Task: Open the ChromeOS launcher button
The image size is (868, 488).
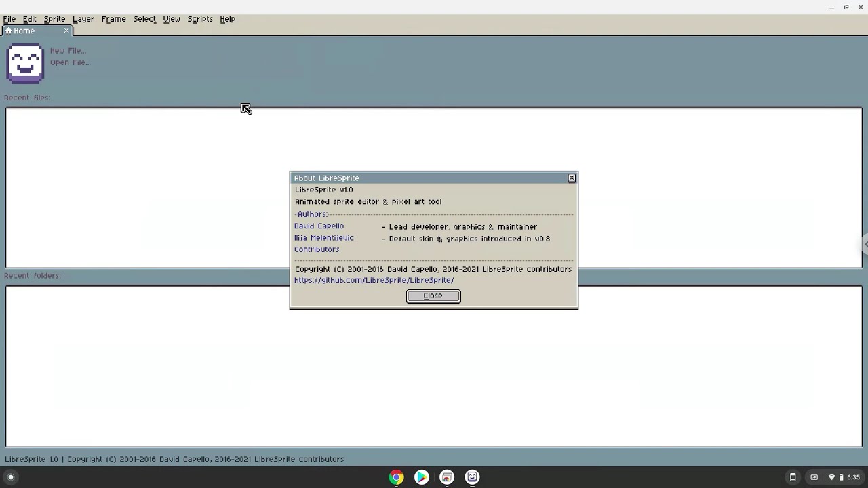Action: click(x=11, y=477)
